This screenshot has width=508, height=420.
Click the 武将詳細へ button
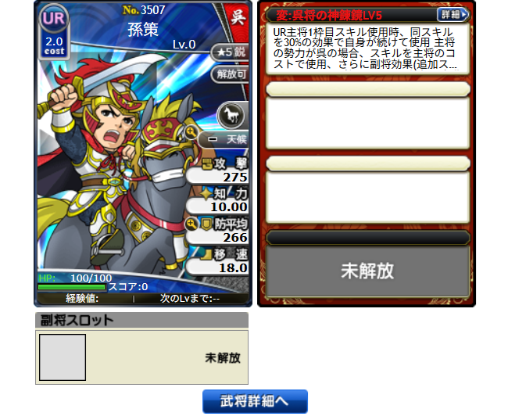click(x=255, y=401)
